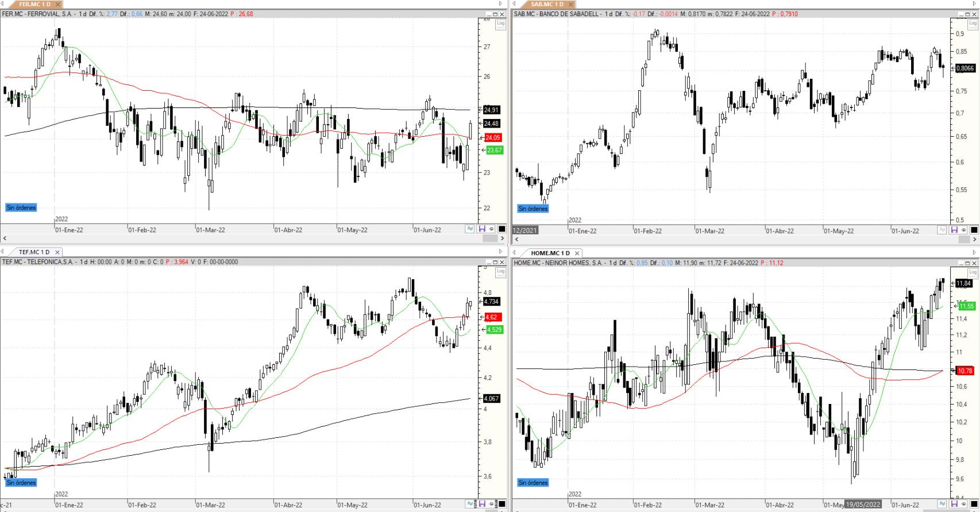Viewport: 980px width, 512px height.
Task: Switch to the SAB.MC 1 D tab
Action: [546, 4]
